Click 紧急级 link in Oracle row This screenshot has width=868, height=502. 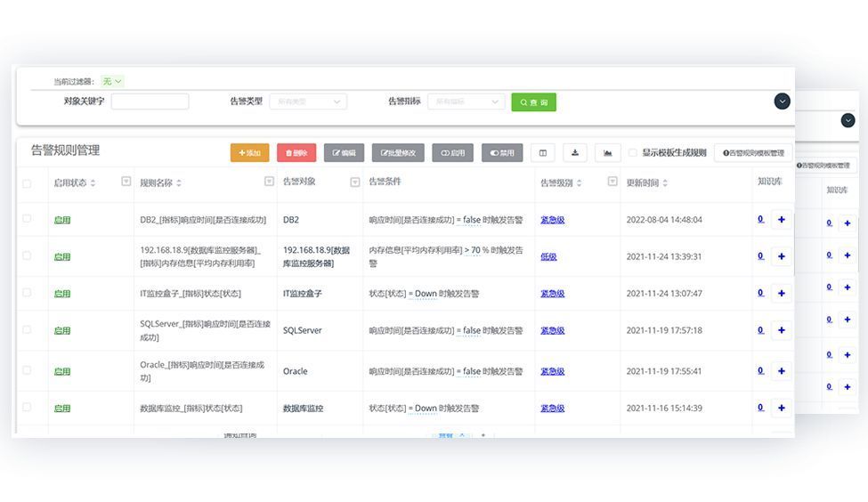click(553, 371)
